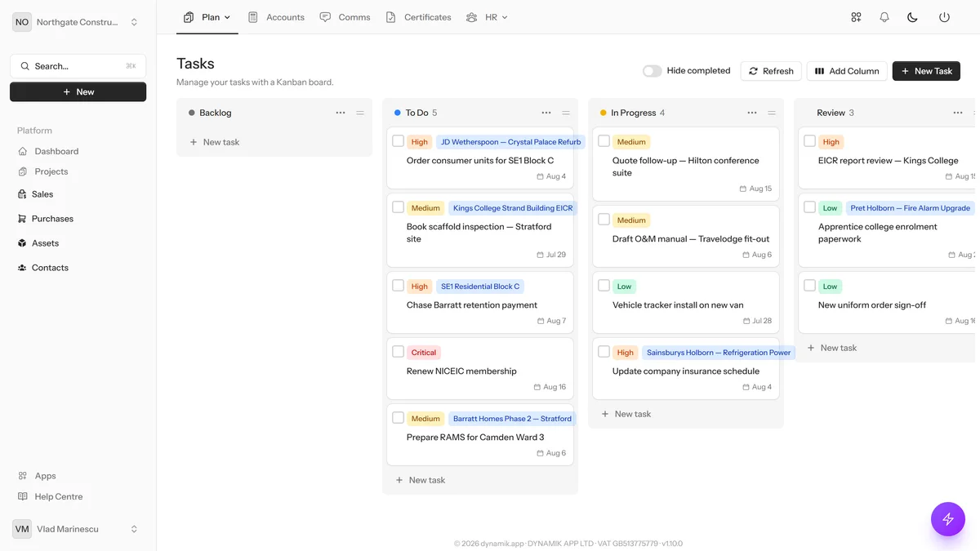Check EICR report review Kings College checkbox
980x551 pixels.
coord(810,141)
